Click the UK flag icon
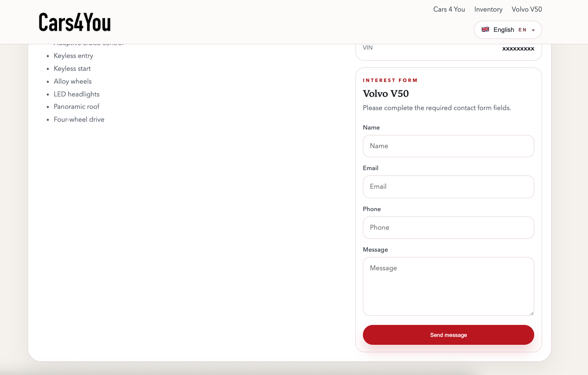Viewport: 588px width, 375px height. point(485,29)
